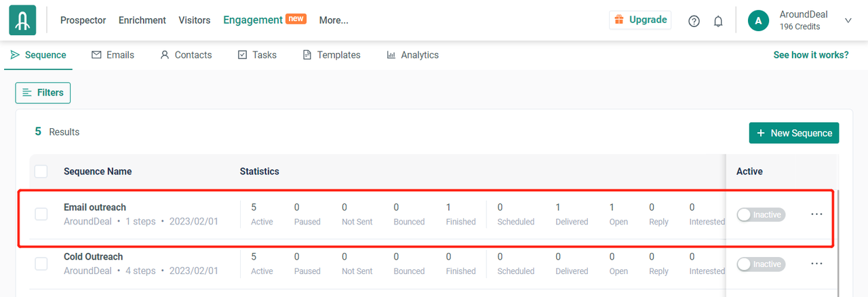Open the notifications bell icon
Viewport: 868px width, 297px height.
[718, 21]
